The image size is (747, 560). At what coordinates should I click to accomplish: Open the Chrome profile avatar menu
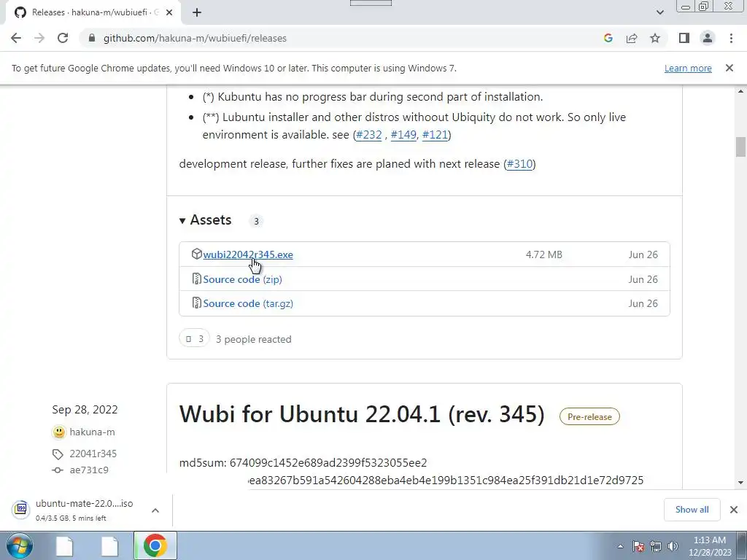coord(708,38)
